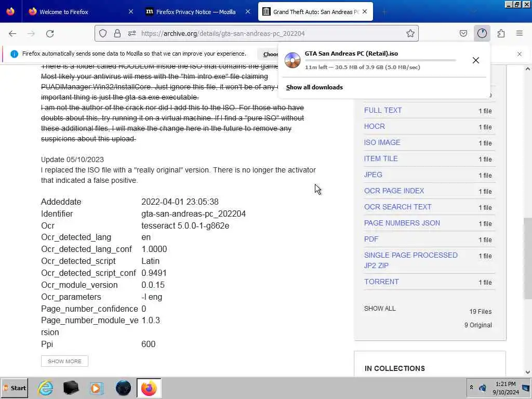Viewport: 532px width, 399px height.
Task: Open the OCR PAGE INDEX download
Action: [394, 191]
